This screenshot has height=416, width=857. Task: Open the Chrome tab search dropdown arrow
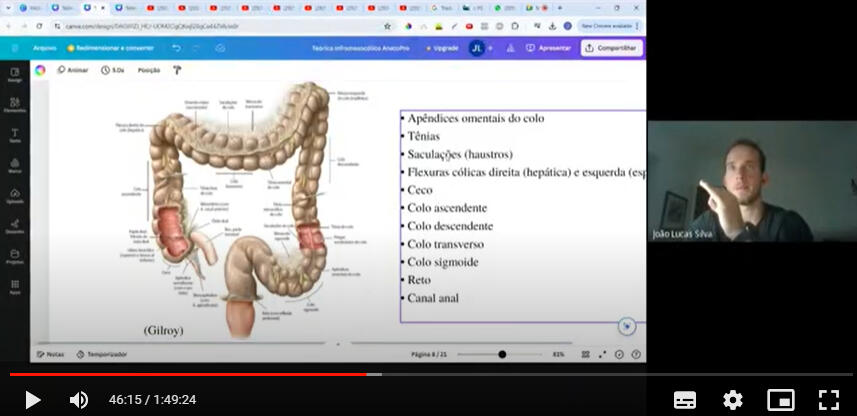[x=8, y=8]
